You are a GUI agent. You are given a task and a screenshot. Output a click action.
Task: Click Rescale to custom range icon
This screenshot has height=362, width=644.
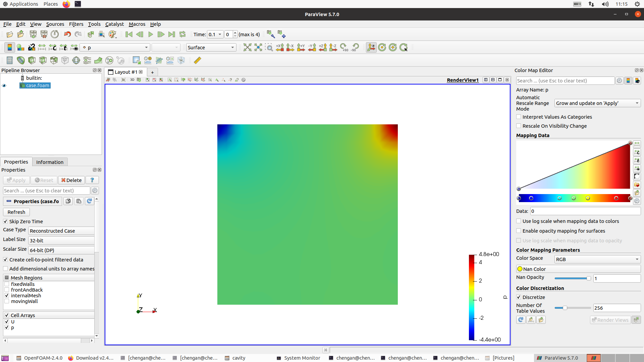[53, 48]
